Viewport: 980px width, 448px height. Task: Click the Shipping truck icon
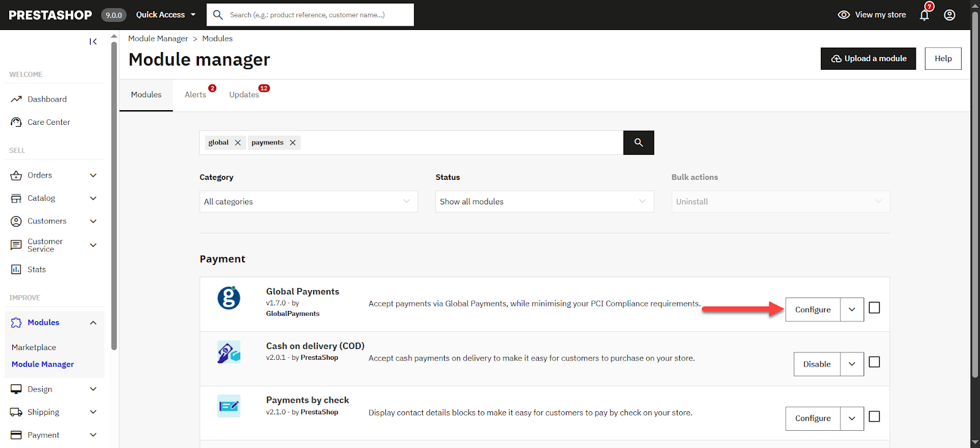pyautogui.click(x=16, y=413)
